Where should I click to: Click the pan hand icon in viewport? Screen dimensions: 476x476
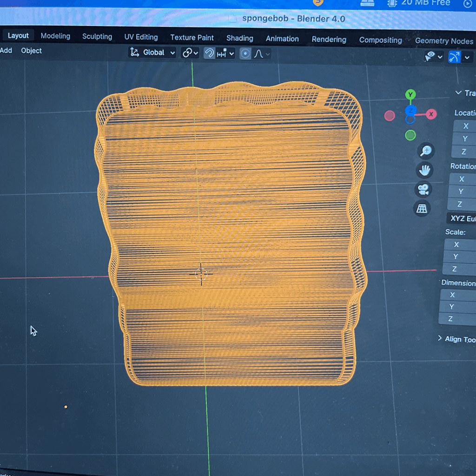tap(424, 170)
